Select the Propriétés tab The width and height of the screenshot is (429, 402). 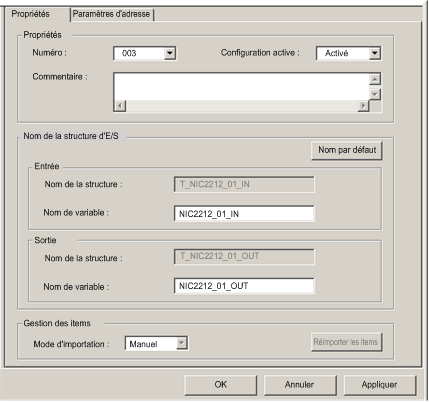[x=31, y=14]
